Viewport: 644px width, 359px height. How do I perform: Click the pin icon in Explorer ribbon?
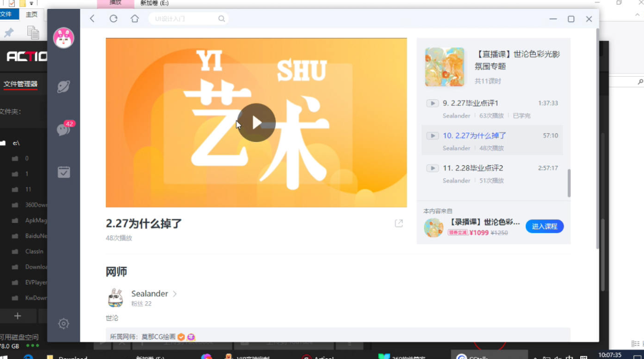click(x=9, y=33)
